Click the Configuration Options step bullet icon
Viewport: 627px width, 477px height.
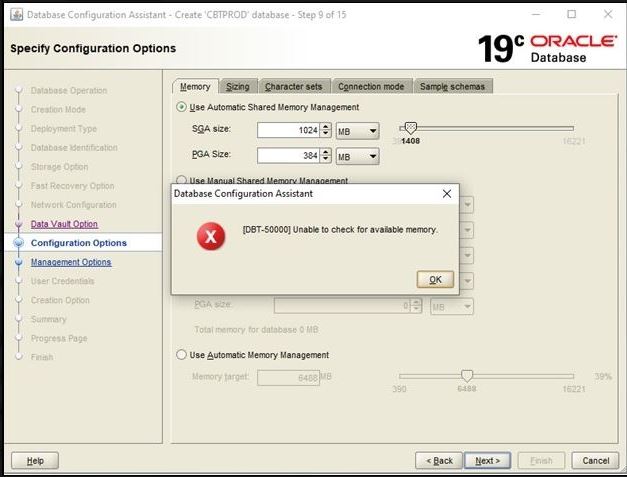[x=18, y=243]
